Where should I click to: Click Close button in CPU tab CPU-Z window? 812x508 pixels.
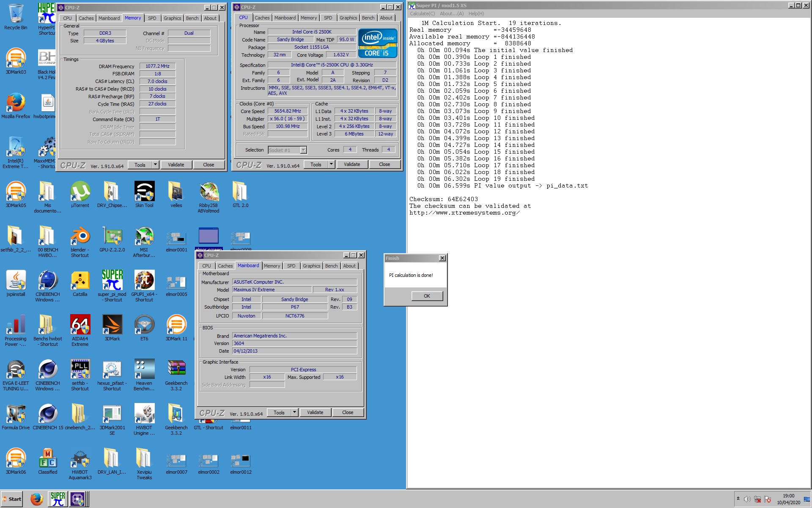pyautogui.click(x=384, y=164)
